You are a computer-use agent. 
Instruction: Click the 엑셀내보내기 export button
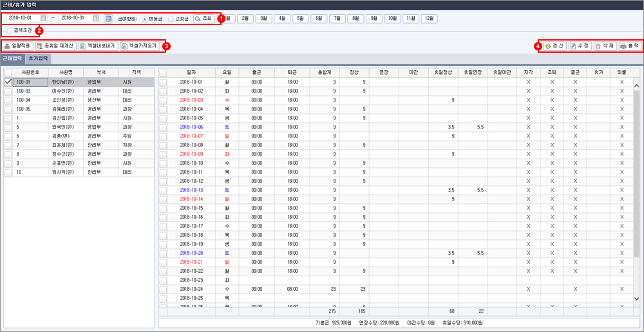click(99, 46)
